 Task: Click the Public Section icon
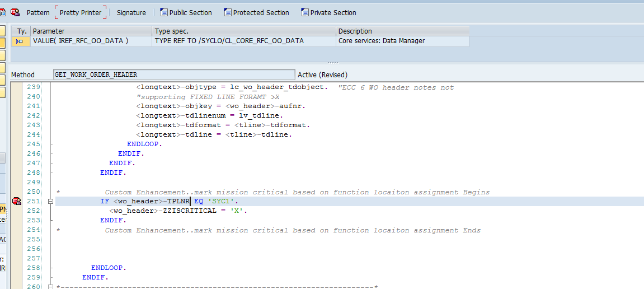164,12
